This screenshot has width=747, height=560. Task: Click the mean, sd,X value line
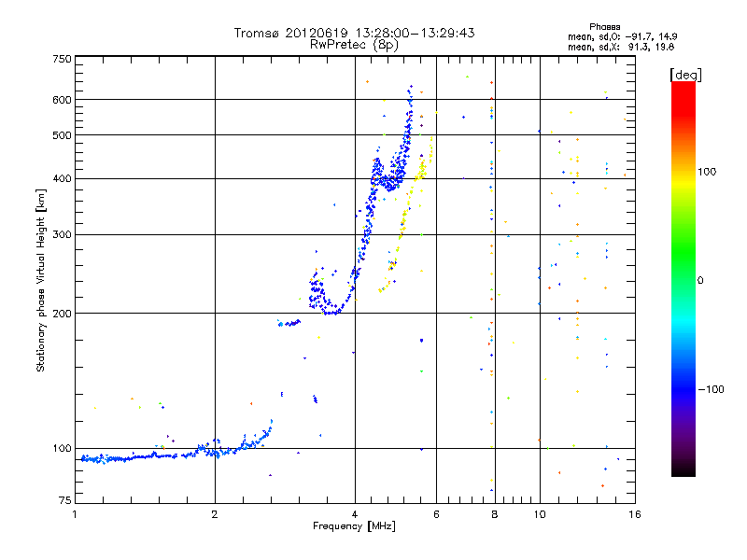coord(621,47)
